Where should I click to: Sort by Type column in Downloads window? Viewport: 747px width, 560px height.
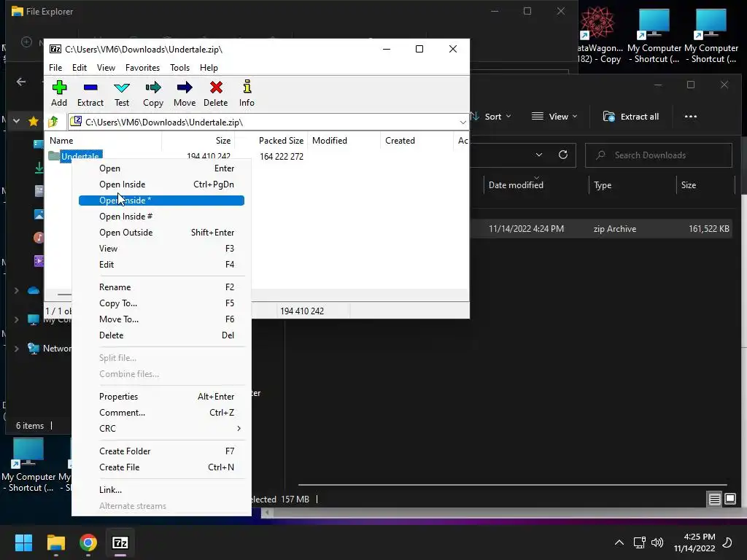[632, 184]
